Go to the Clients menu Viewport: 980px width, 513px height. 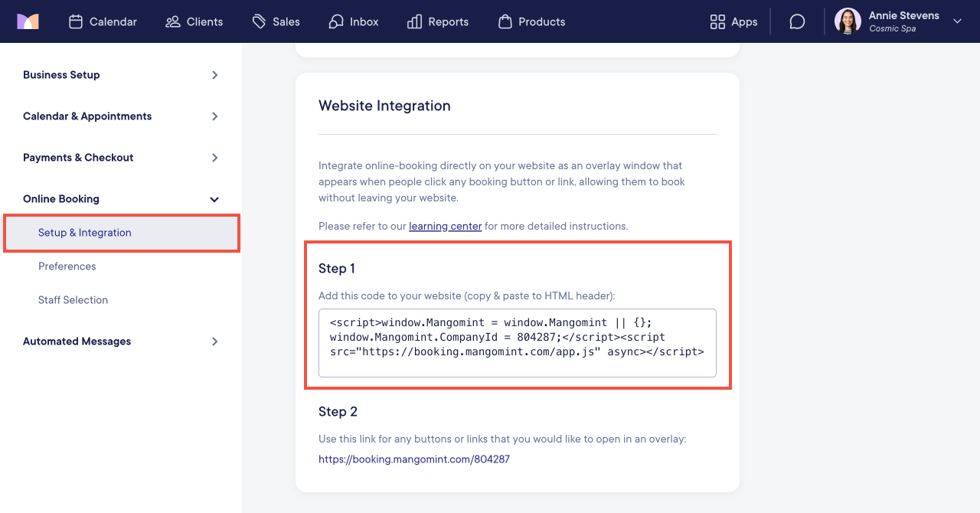point(205,21)
